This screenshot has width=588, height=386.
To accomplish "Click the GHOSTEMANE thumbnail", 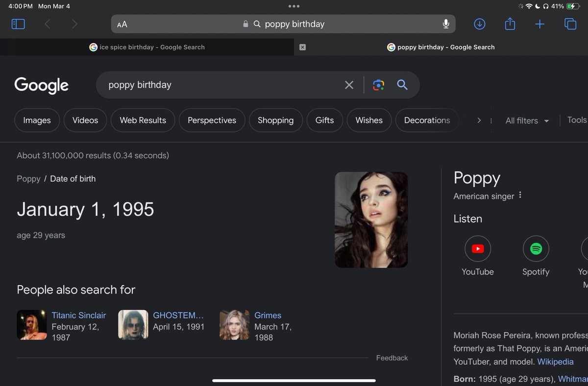I will [x=133, y=325].
